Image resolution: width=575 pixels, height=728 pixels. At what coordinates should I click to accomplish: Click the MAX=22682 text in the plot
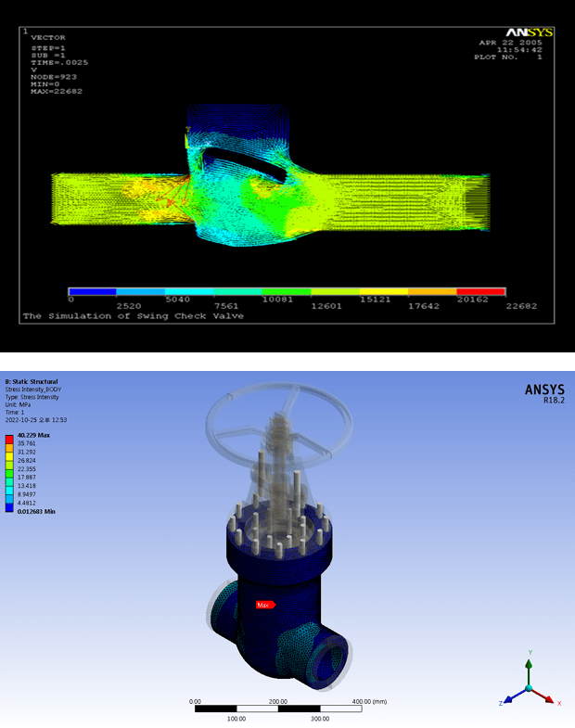[x=52, y=91]
